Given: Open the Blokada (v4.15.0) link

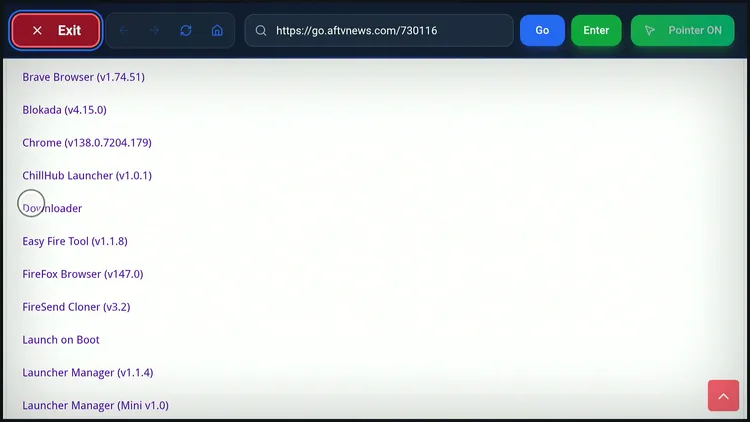Looking at the screenshot, I should pyautogui.click(x=65, y=110).
